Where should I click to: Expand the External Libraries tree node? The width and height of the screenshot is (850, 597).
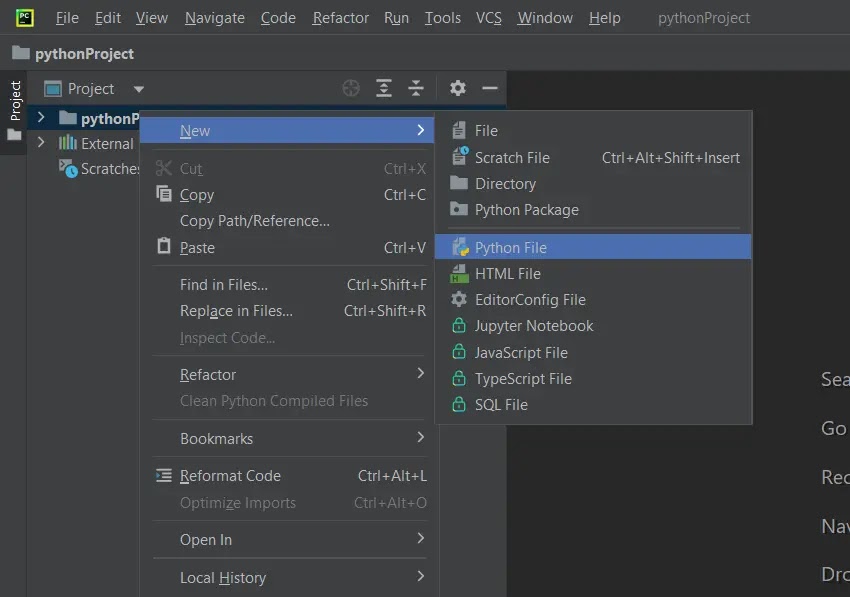41,143
